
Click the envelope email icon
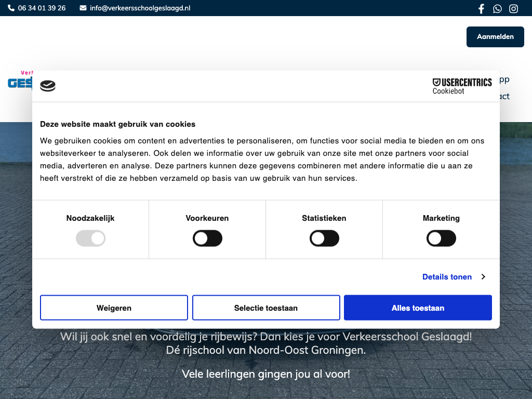(83, 8)
